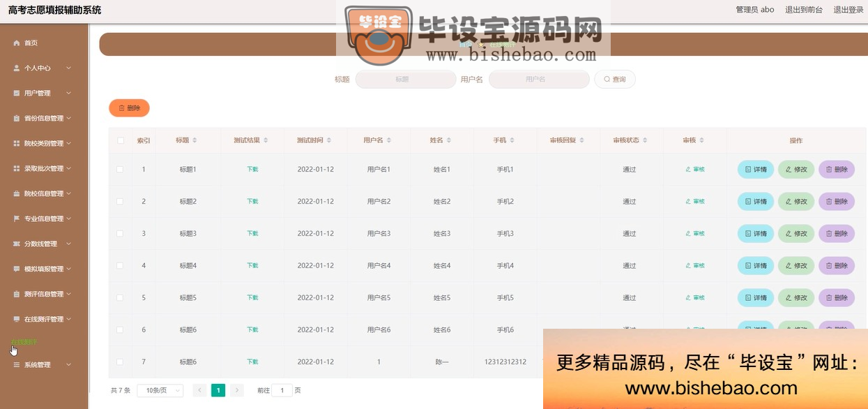Expand the 省份信息管理 chevron
The width and height of the screenshot is (868, 409).
pos(69,119)
